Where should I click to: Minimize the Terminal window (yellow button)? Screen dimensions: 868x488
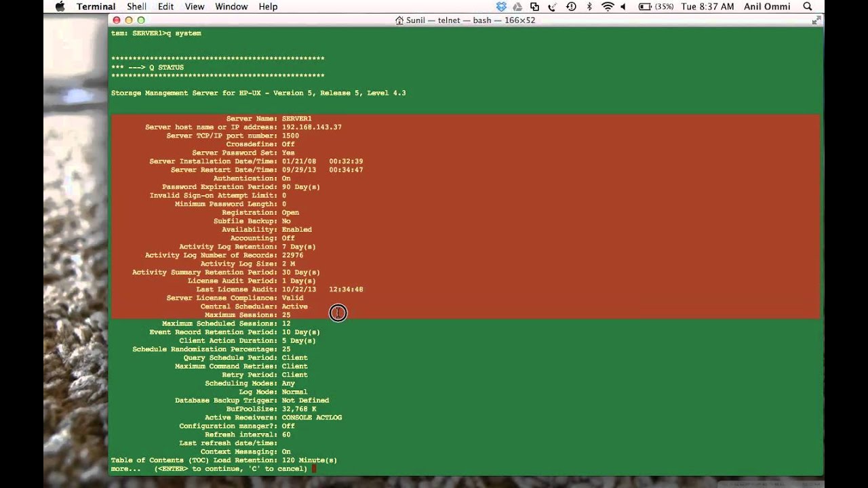click(x=128, y=20)
